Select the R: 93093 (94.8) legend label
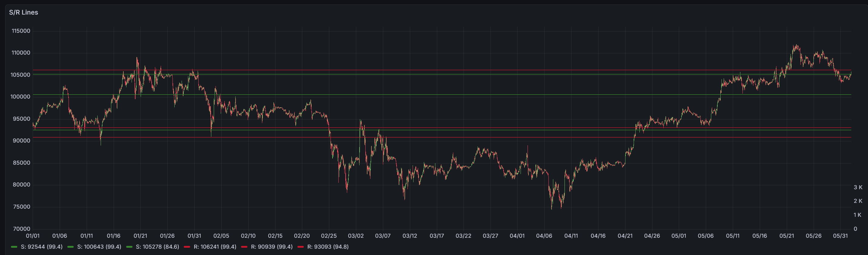The image size is (868, 255). 328,247
